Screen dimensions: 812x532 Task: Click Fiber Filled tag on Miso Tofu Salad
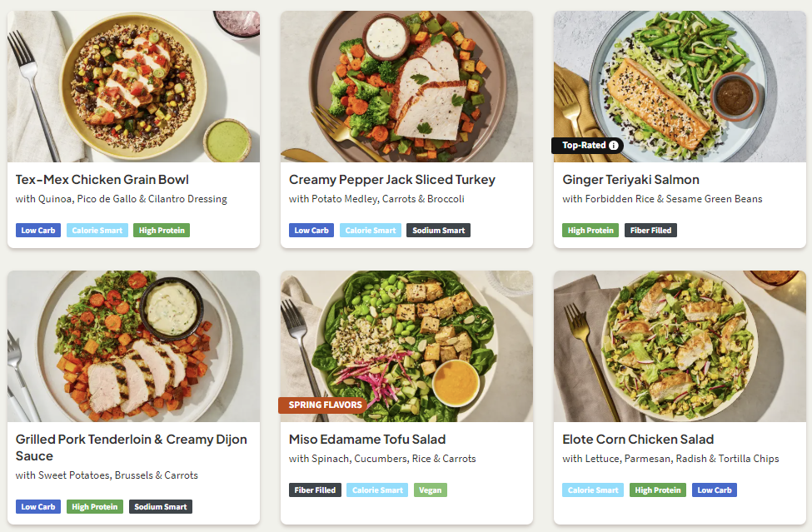tap(315, 490)
